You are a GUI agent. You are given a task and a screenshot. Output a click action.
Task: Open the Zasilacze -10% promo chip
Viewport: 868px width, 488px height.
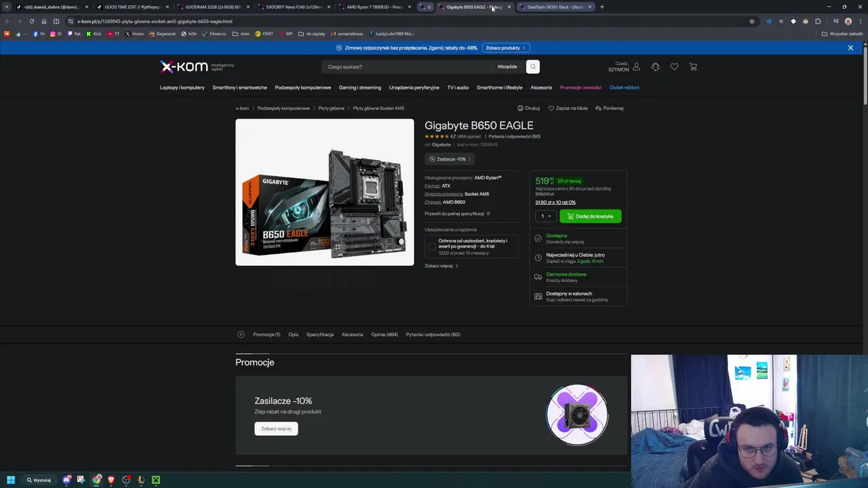(451, 159)
